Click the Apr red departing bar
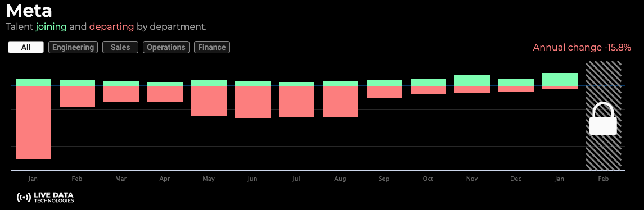The width and height of the screenshot is (644, 210). pyautogui.click(x=165, y=94)
